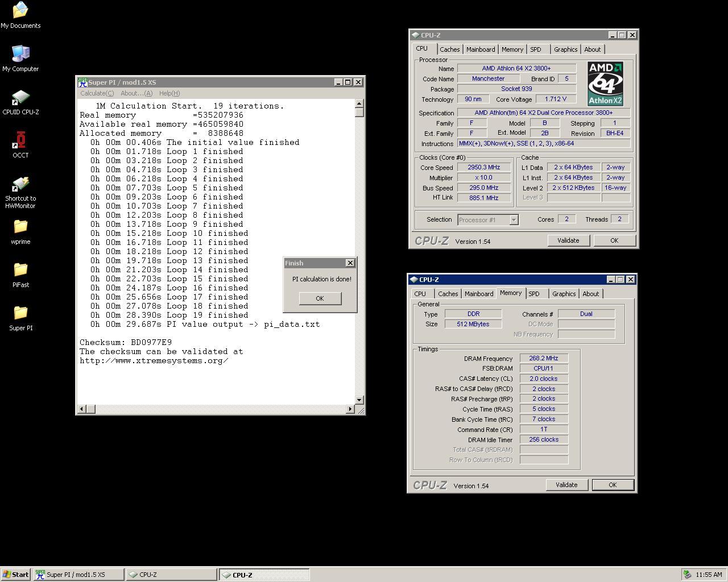Image resolution: width=728 pixels, height=582 pixels.
Task: Click the upper CPU-Z window title icon
Action: pos(415,35)
